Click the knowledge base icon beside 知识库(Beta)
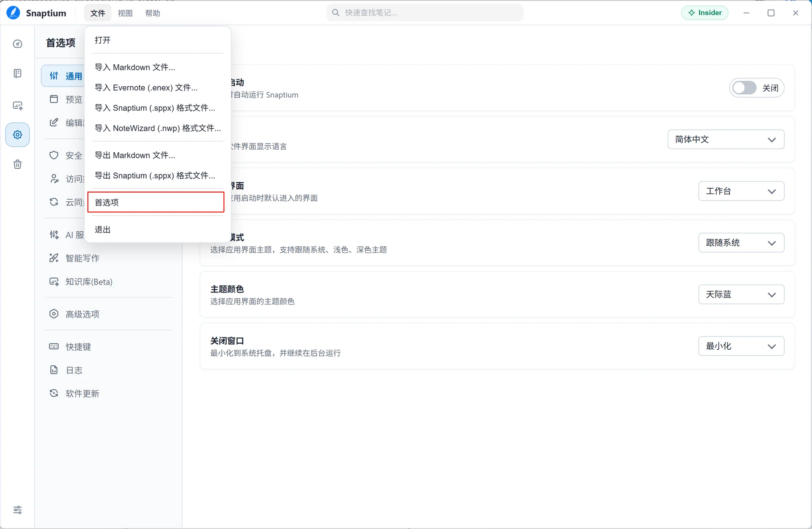This screenshot has width=812, height=529. (x=54, y=282)
